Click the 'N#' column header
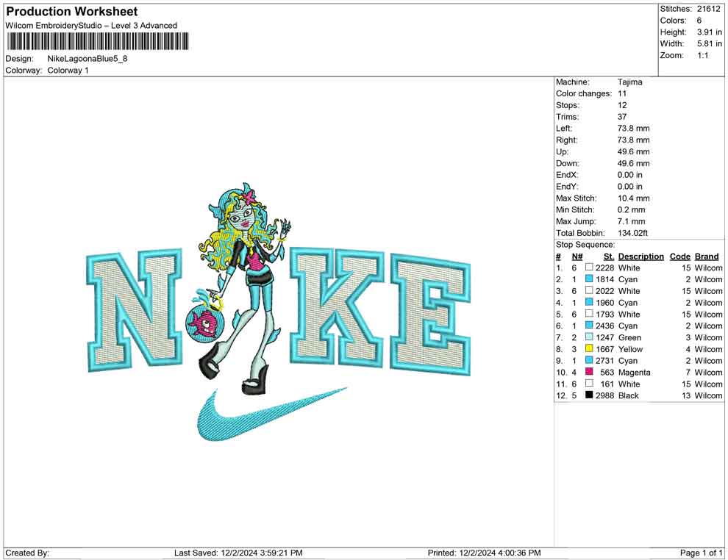728x560 pixels. pyautogui.click(x=577, y=256)
